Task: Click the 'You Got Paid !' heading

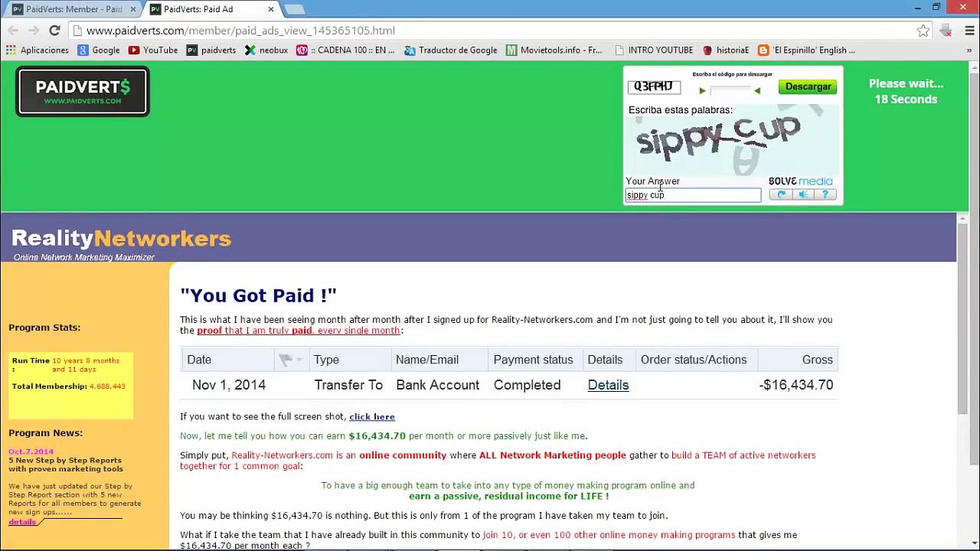Action: point(258,295)
